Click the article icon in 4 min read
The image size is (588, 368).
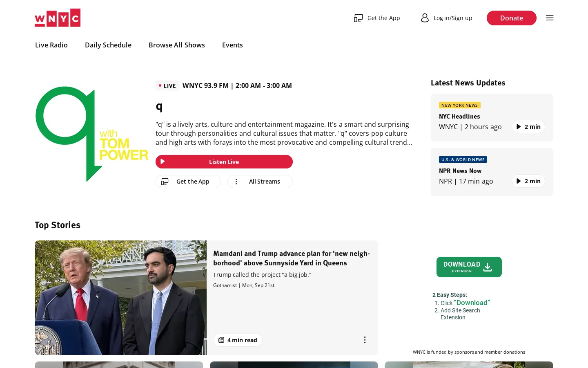tap(221, 340)
